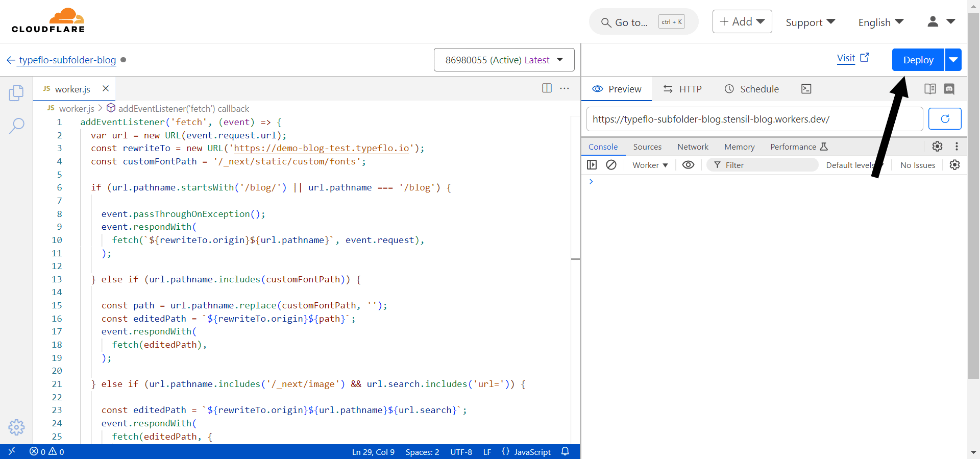Expand the Deploy options arrow
Screen dimensions: 980x459
(x=953, y=60)
